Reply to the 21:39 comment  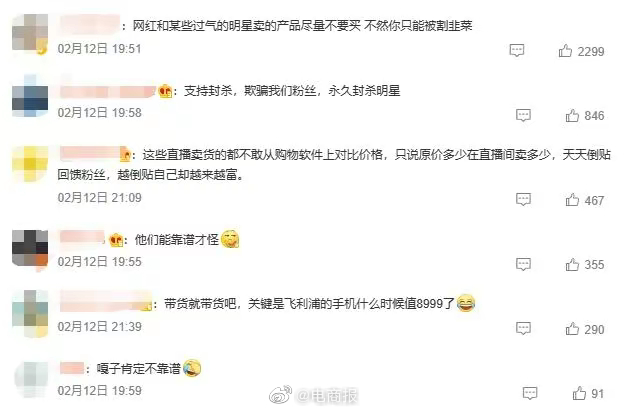coord(523,329)
